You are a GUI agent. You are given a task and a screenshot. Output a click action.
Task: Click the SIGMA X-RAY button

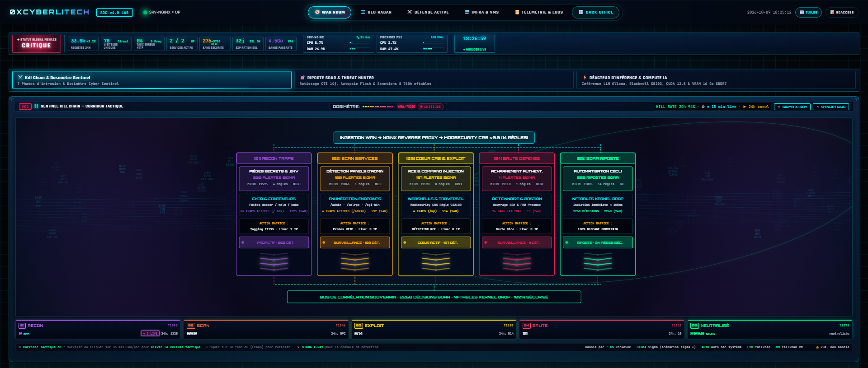[x=792, y=107]
